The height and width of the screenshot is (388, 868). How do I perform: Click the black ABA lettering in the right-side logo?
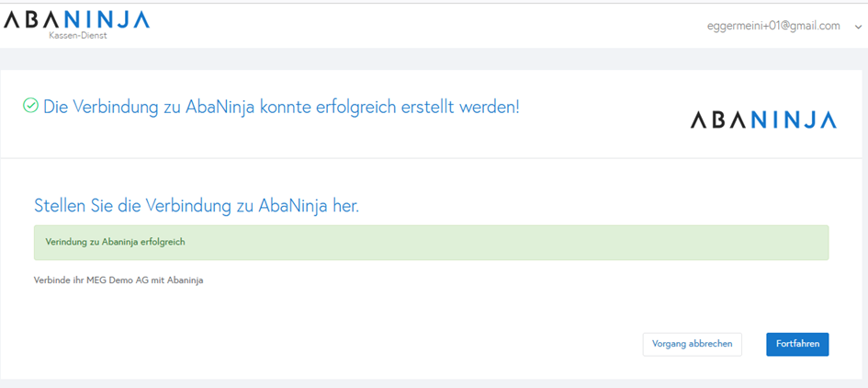719,120
